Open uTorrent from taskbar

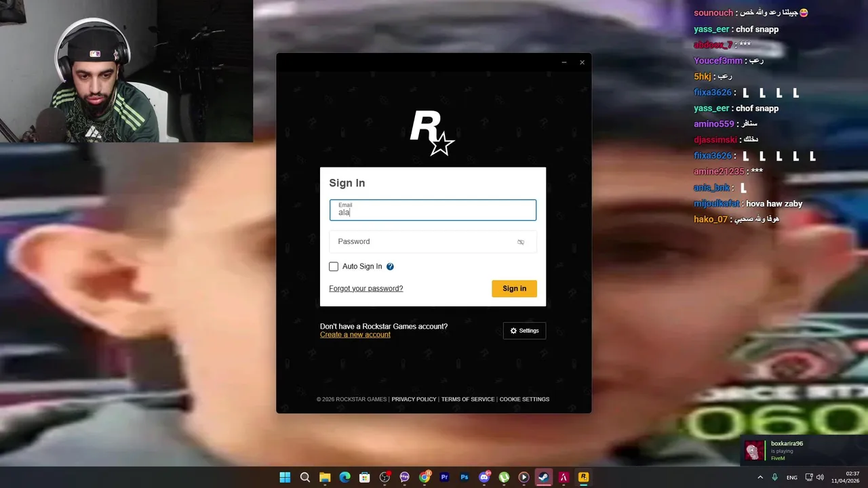pos(504,477)
